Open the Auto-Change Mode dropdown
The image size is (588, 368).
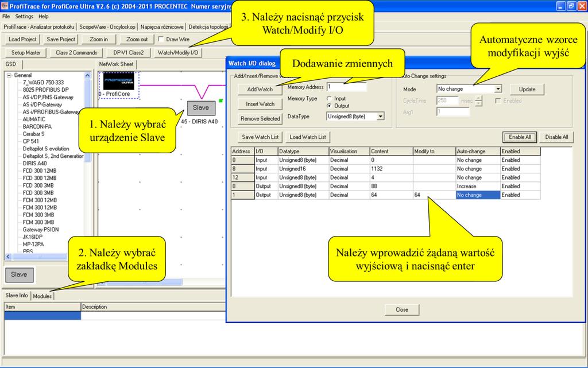[x=498, y=89]
